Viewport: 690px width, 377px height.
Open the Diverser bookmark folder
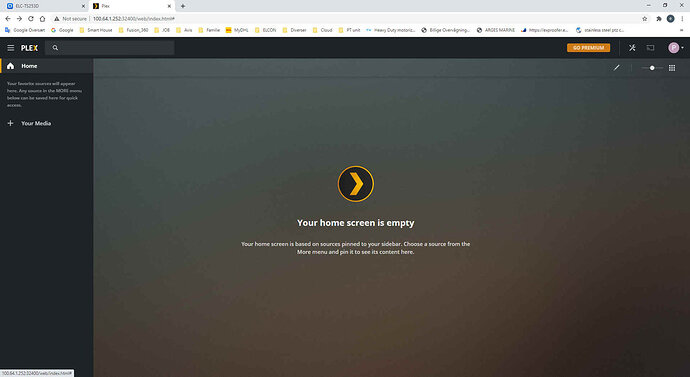point(294,30)
